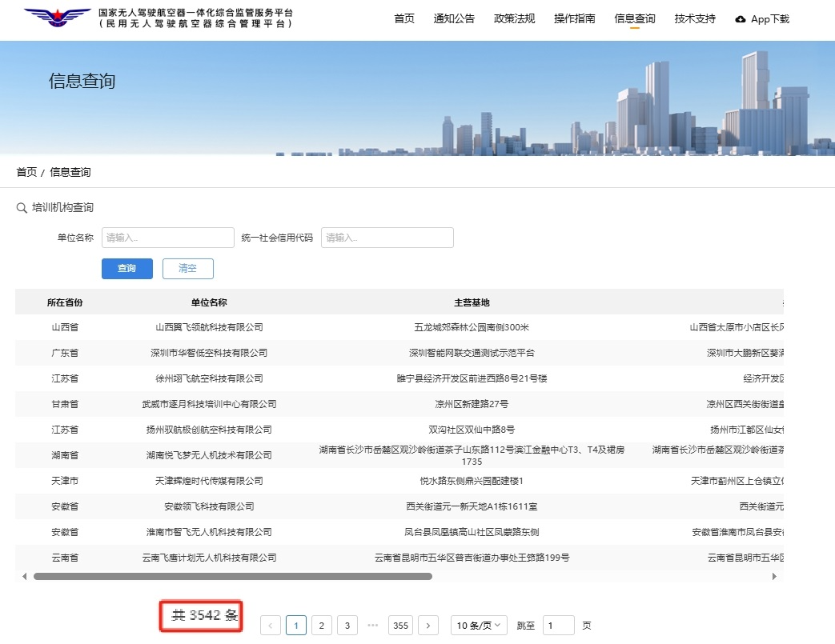Click the 培训机构查询 magnifier icon
835x644 pixels.
[x=22, y=208]
